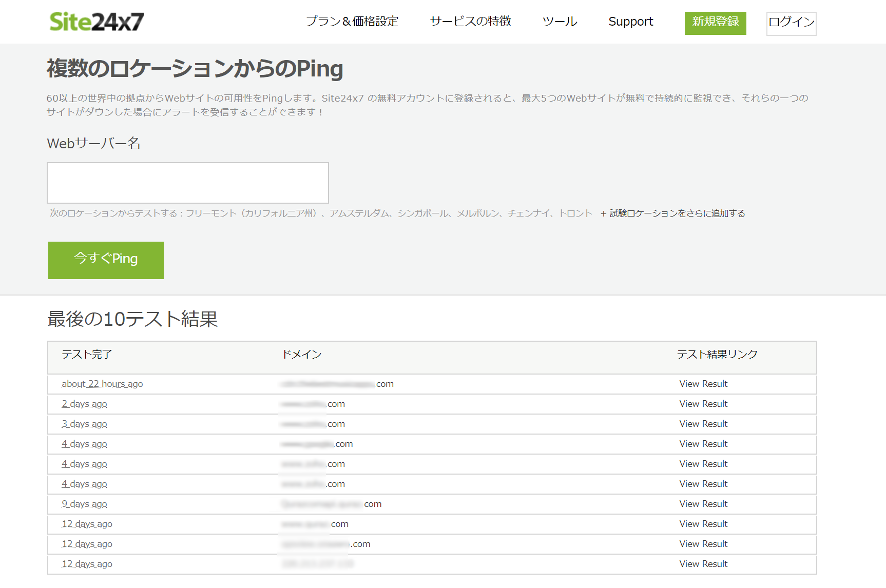886x588 pixels.
Task: Open View Result in the last table row
Action: [x=703, y=564]
